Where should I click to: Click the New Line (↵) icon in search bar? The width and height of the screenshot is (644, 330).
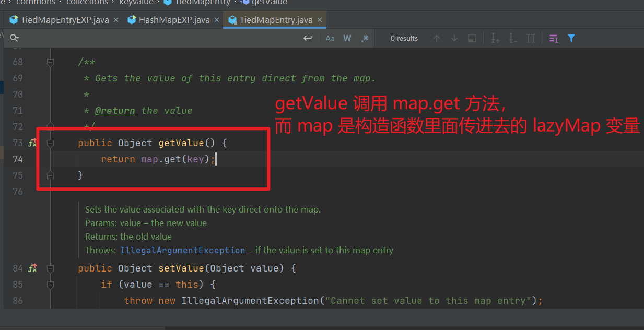(x=308, y=38)
